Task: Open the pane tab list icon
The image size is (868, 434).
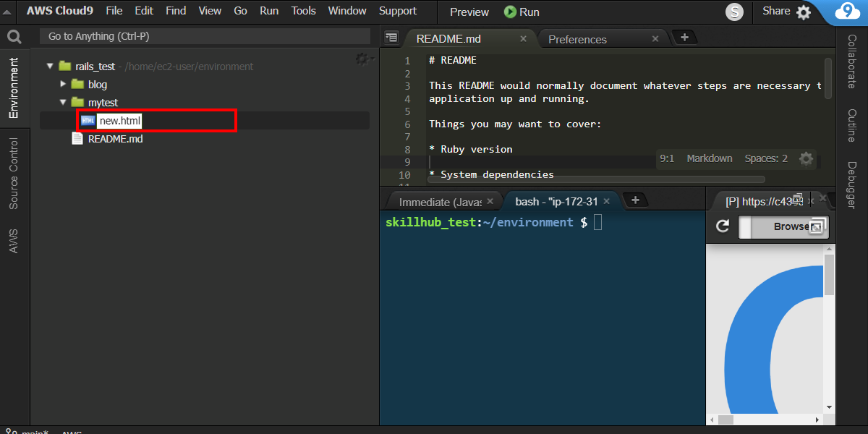Action: point(391,38)
